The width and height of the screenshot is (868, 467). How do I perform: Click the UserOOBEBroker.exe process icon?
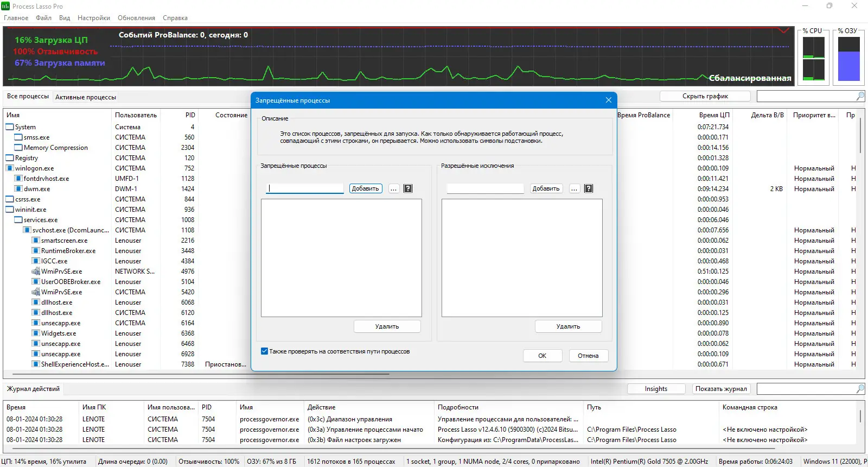pos(36,282)
